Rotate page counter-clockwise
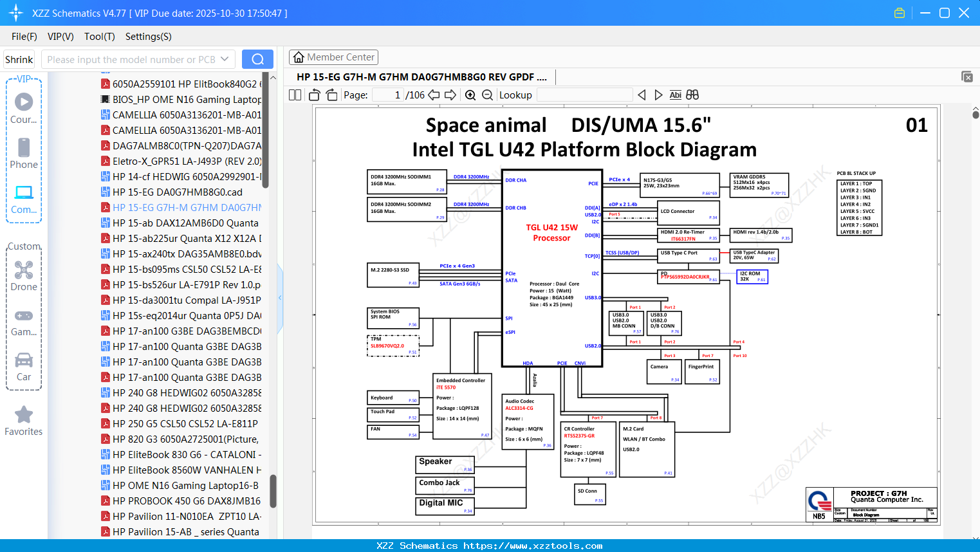This screenshot has height=552, width=980. click(315, 95)
